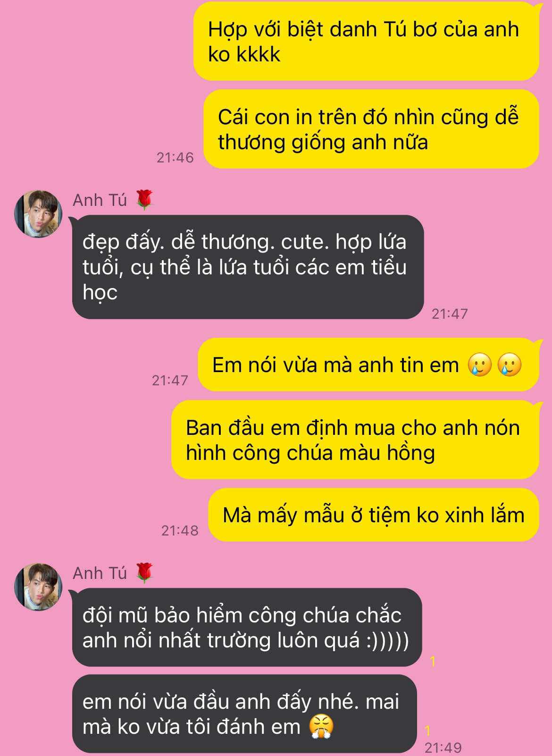Select the message 'Mà mấy mẫu ở tiệm ko xinh lắm'
This screenshot has width=552, height=756.
point(374,515)
